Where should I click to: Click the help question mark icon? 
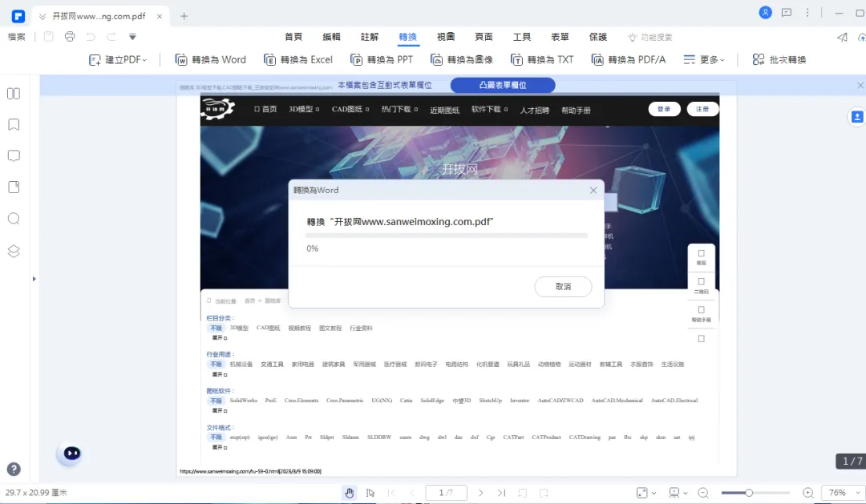14,470
